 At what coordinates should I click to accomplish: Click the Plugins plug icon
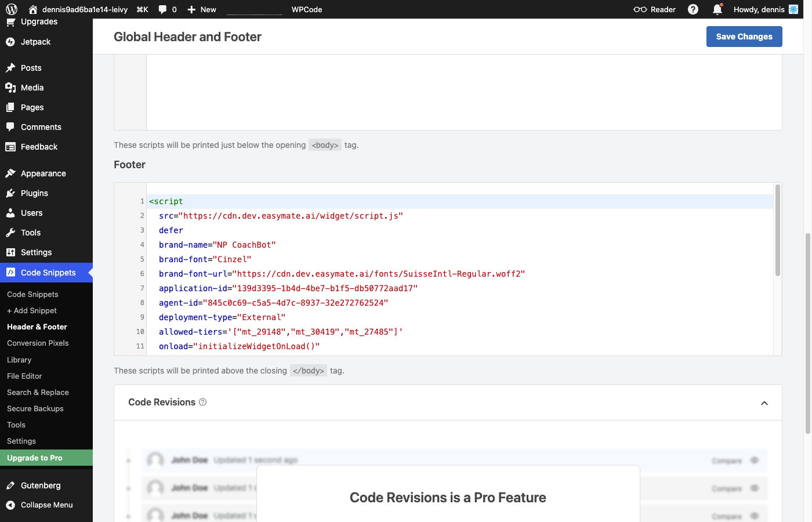10,193
